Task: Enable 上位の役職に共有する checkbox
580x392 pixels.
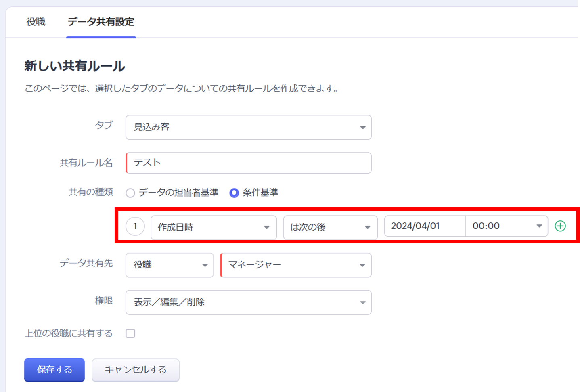Action: (x=130, y=333)
